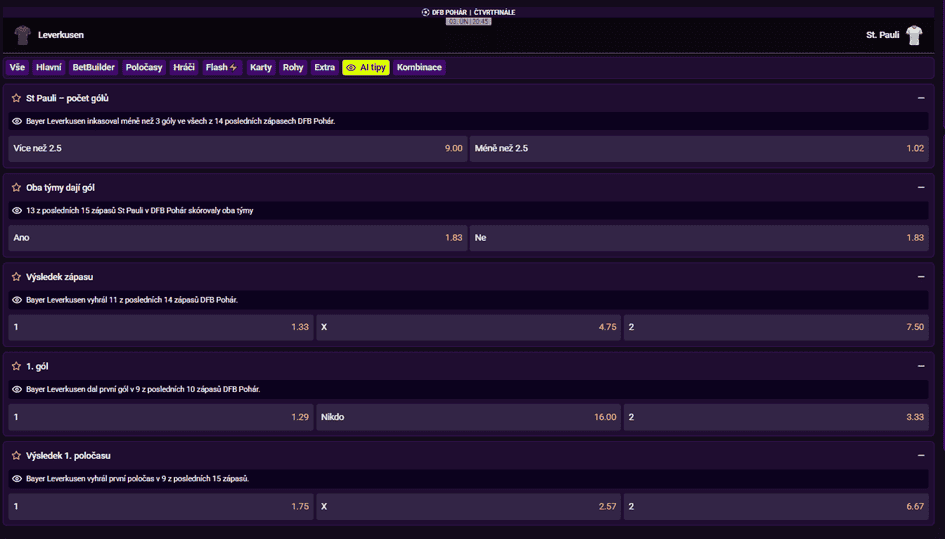Click eye icon beside 13 z posledních 15 tip

pyautogui.click(x=17, y=210)
